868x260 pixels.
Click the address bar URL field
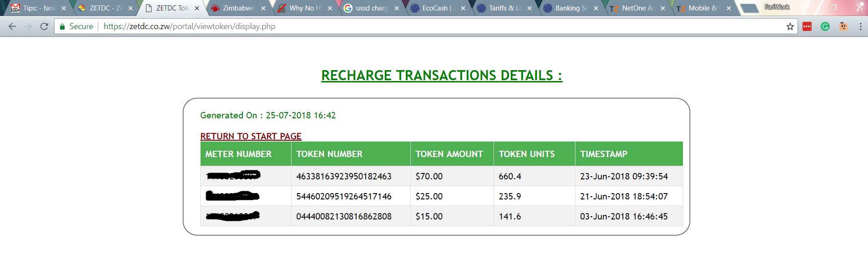point(409,26)
